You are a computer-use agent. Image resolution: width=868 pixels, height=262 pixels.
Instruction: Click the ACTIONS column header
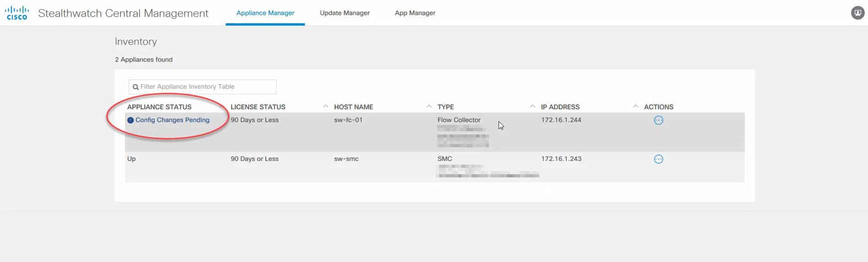(658, 107)
